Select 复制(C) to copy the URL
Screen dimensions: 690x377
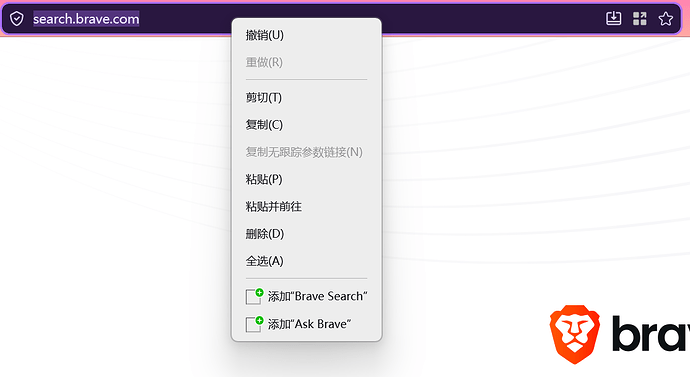point(306,125)
